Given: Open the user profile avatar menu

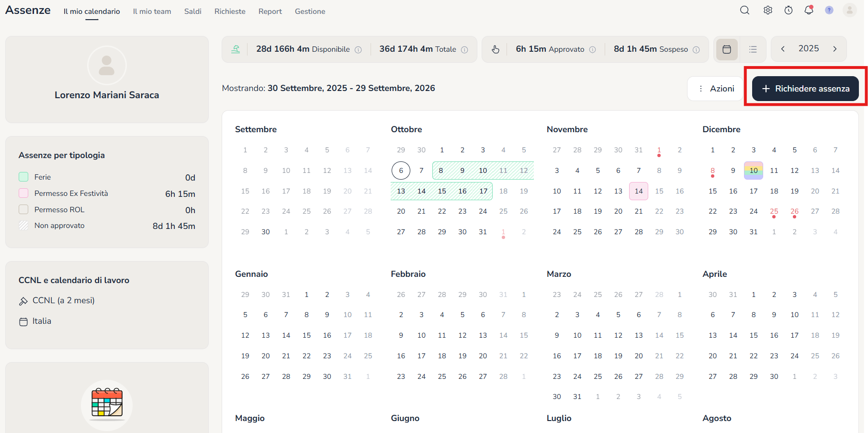Looking at the screenshot, I should [850, 11].
